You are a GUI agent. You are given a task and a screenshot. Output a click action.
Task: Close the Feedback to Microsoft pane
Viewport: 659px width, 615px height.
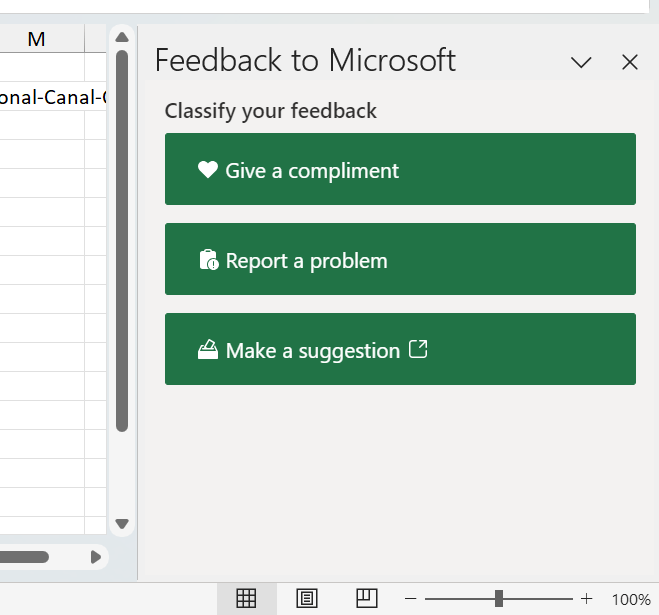[630, 62]
